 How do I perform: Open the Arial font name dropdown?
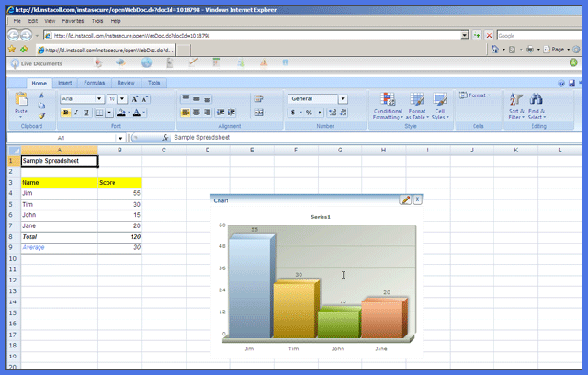[x=82, y=98]
